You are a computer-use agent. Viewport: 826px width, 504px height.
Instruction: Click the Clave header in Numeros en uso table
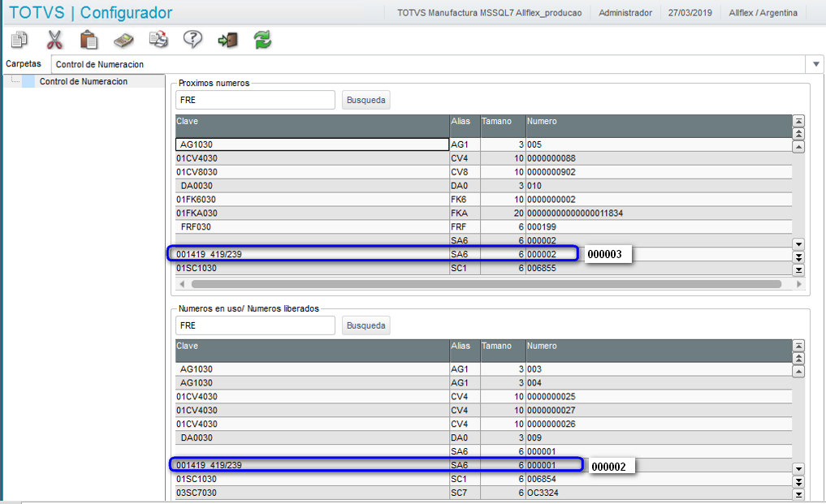point(313,351)
